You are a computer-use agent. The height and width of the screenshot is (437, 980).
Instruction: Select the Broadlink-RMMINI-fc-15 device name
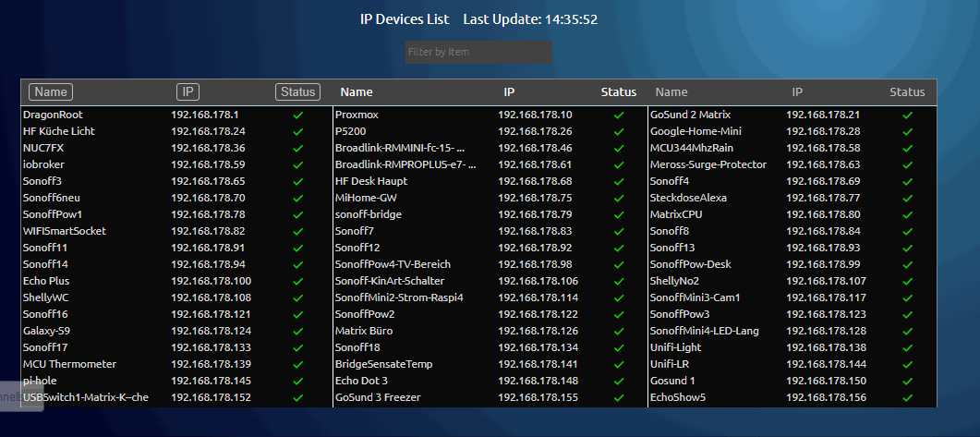(400, 148)
